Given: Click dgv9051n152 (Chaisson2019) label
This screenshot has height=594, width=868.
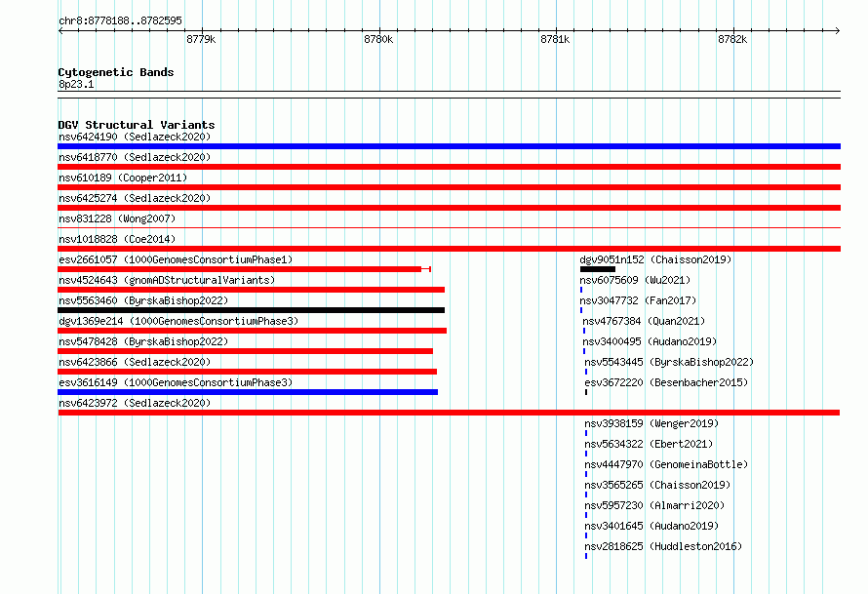Looking at the screenshot, I should pos(655,259).
